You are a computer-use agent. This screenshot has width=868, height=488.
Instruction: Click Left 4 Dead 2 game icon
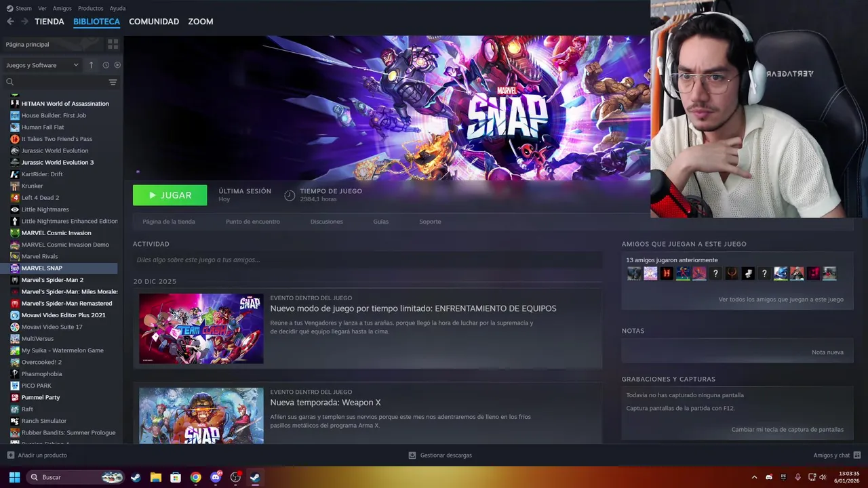click(15, 197)
